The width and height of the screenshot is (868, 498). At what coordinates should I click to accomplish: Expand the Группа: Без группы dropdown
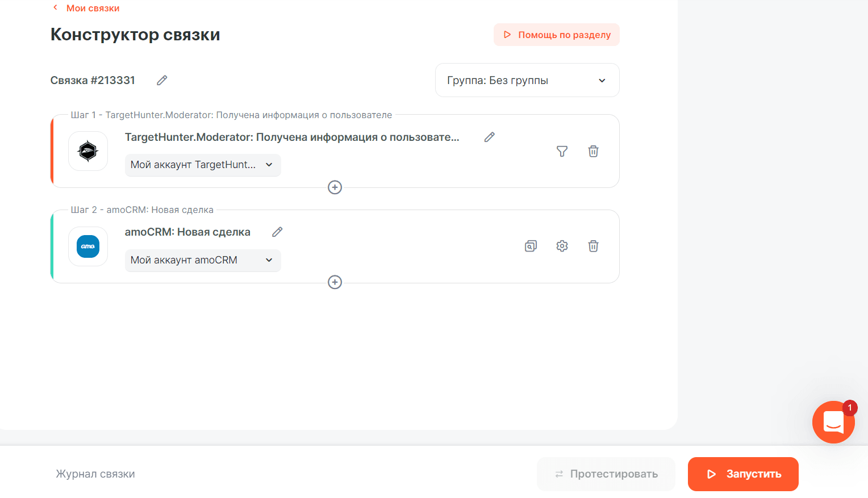527,81
